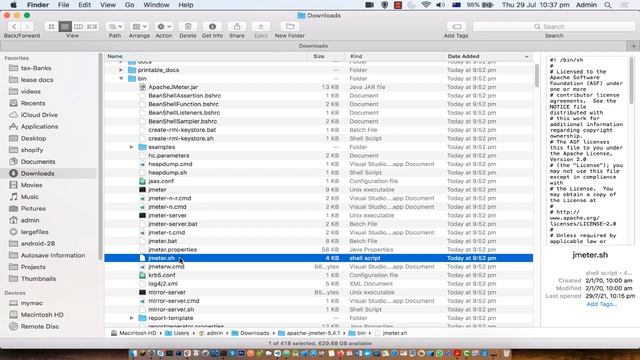The width and height of the screenshot is (640, 360).
Task: Open tax-Banks in sidebar
Action: [x=36, y=68]
